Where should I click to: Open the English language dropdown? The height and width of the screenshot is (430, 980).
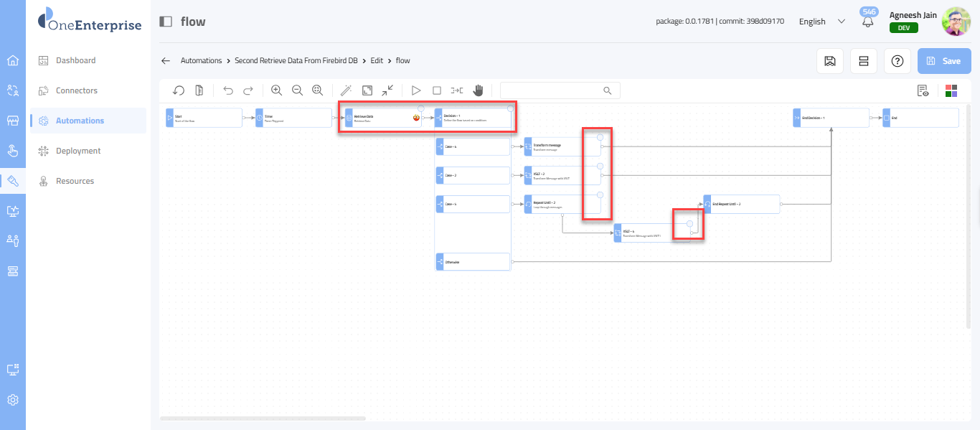[821, 22]
